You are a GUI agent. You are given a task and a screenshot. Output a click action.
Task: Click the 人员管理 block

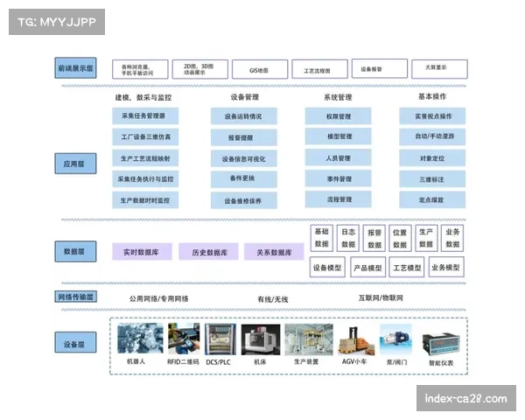[338, 157]
